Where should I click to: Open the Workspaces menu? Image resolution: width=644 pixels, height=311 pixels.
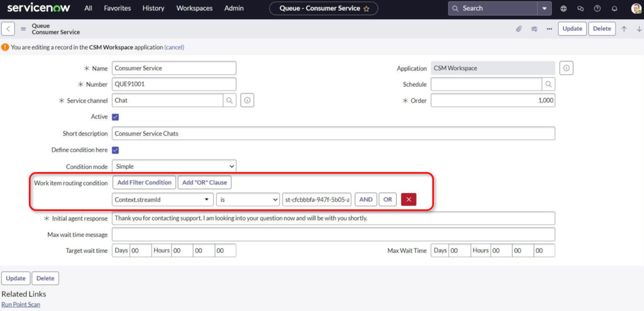point(194,8)
